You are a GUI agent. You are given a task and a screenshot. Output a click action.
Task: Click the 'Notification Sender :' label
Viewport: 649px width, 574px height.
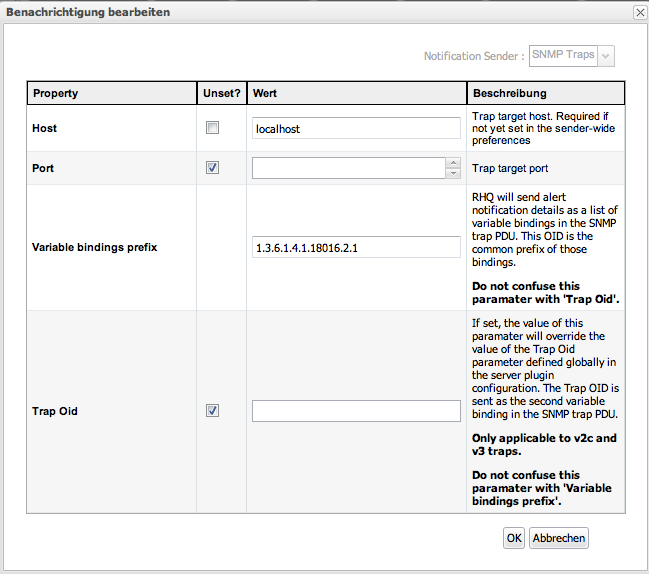pos(474,56)
